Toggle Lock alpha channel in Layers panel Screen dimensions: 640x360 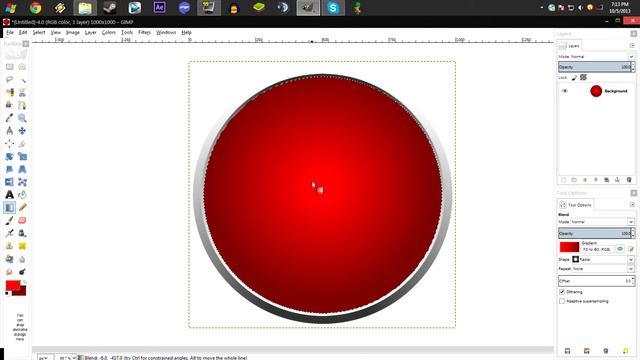point(583,78)
